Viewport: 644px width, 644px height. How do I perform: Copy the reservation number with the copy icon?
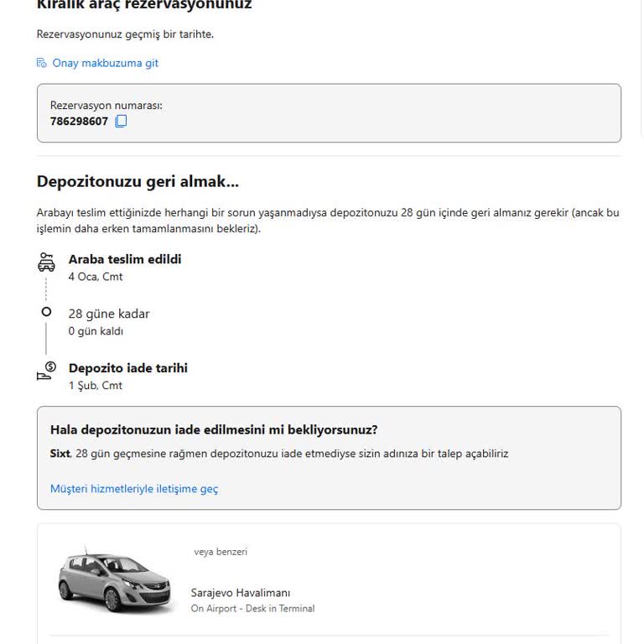(x=121, y=121)
